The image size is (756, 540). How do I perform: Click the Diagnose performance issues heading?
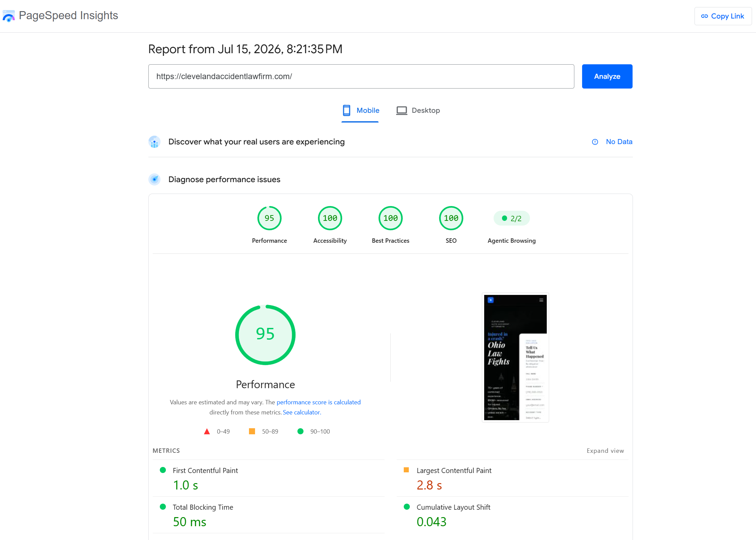[224, 179]
